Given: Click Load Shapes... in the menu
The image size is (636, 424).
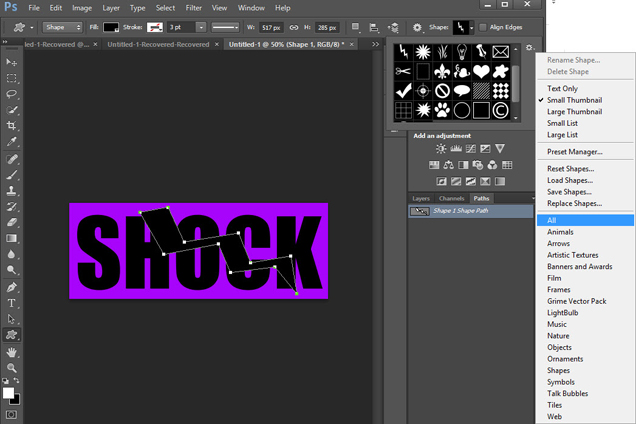Looking at the screenshot, I should coord(570,180).
